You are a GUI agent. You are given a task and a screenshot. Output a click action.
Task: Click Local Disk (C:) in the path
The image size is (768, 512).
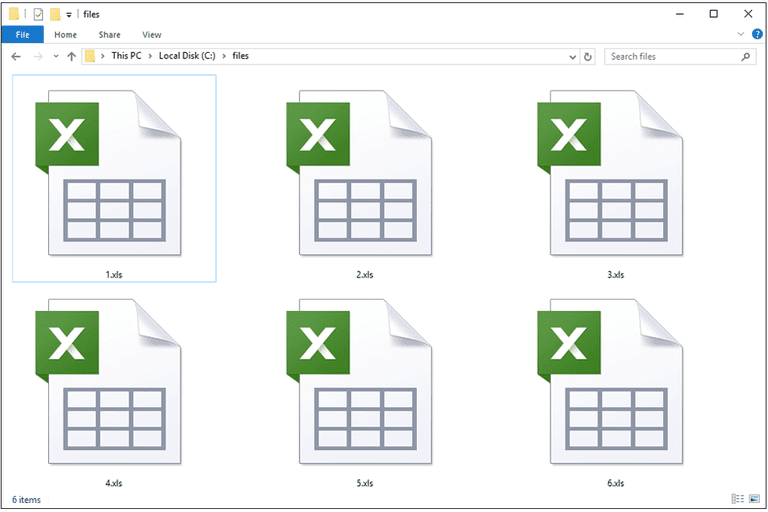(187, 56)
